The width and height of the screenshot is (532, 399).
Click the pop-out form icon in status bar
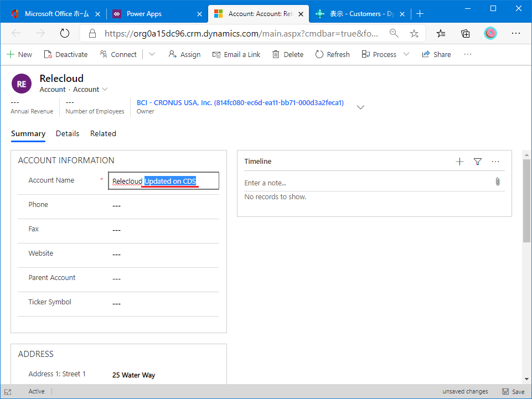[8, 392]
